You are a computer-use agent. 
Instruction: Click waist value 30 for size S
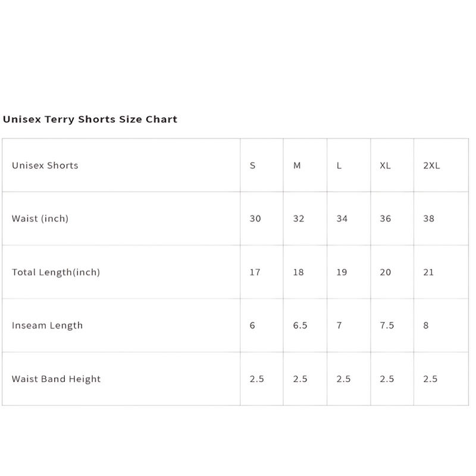pos(255,218)
